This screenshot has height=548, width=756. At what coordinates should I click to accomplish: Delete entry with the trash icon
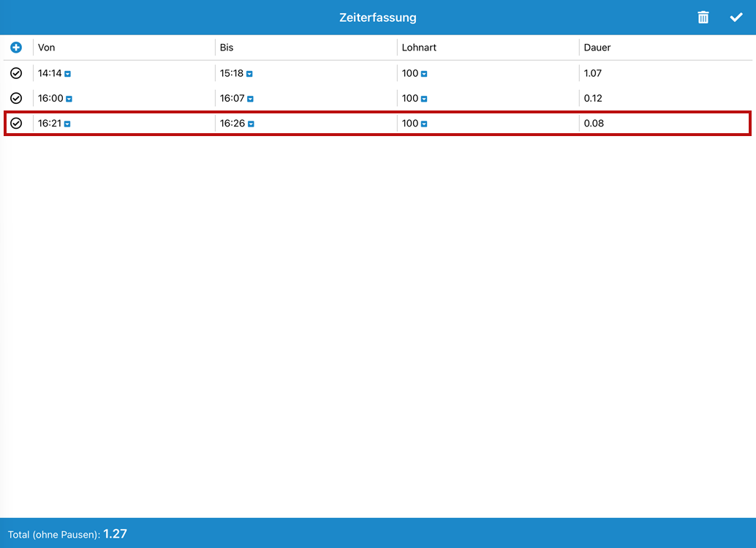tap(703, 18)
